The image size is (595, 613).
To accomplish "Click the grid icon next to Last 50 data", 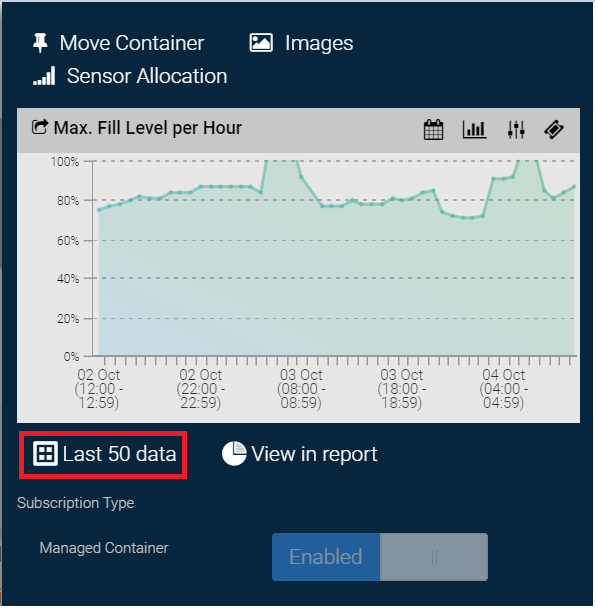I will pyautogui.click(x=45, y=453).
